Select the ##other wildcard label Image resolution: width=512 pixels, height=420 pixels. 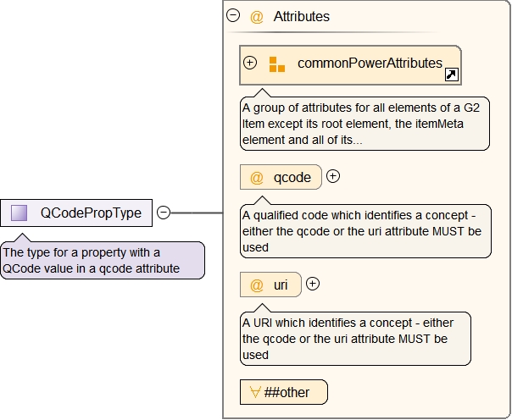click(287, 392)
